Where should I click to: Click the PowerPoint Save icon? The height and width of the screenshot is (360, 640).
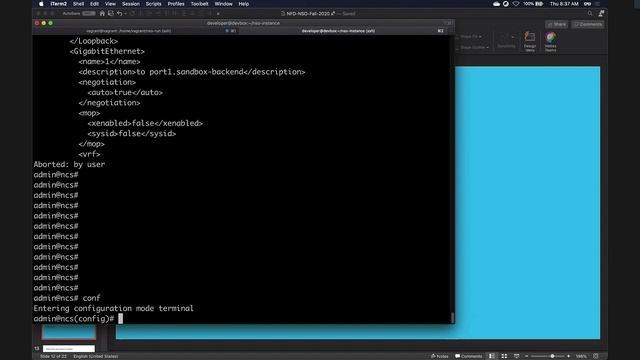pos(111,13)
